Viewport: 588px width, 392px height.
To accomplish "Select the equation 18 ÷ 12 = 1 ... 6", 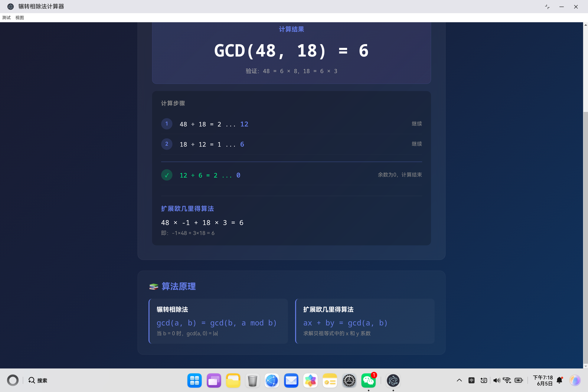I will 212,144.
